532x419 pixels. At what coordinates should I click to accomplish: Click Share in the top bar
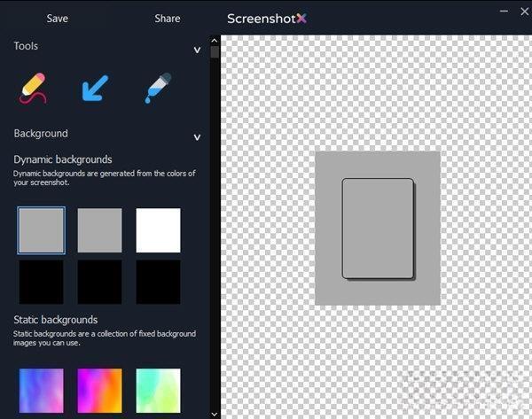point(167,19)
